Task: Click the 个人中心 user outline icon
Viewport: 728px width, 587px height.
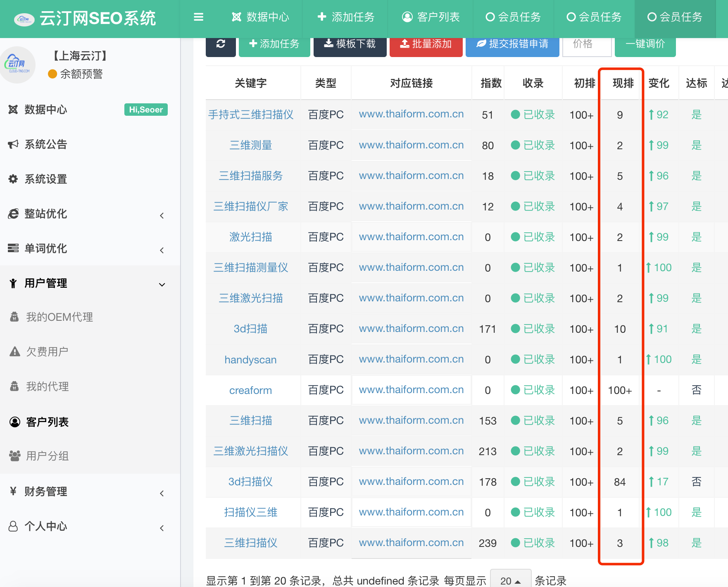Action: [x=13, y=526]
